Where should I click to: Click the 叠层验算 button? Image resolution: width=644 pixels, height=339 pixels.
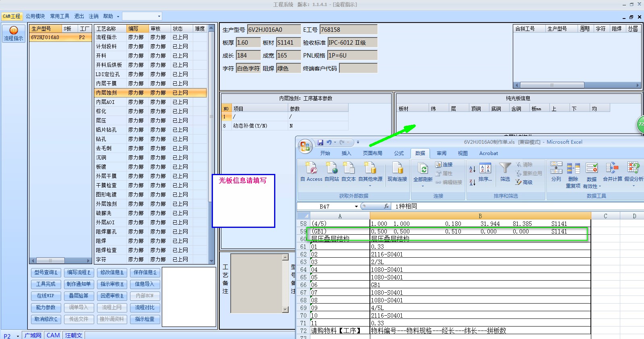79,296
